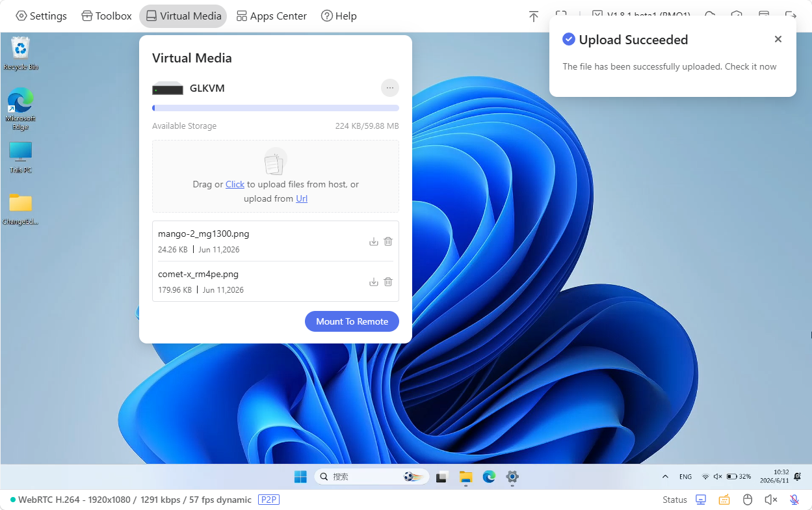Open Settings gear in taskbar
Screen dimensions: 812x510
[x=512, y=477]
